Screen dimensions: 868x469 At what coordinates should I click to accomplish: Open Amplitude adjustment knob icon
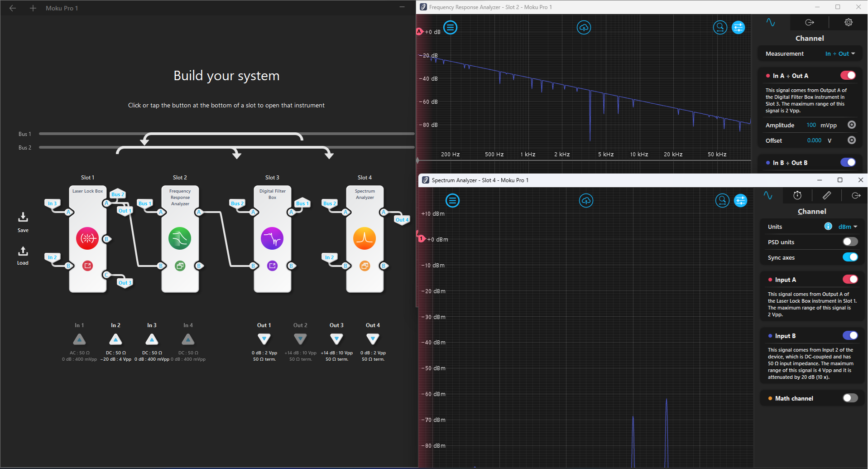pos(852,125)
